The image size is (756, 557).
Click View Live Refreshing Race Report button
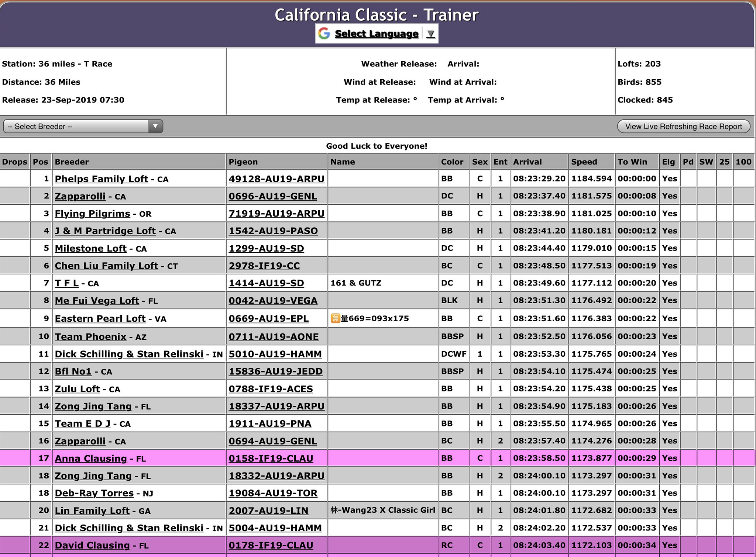tap(683, 127)
